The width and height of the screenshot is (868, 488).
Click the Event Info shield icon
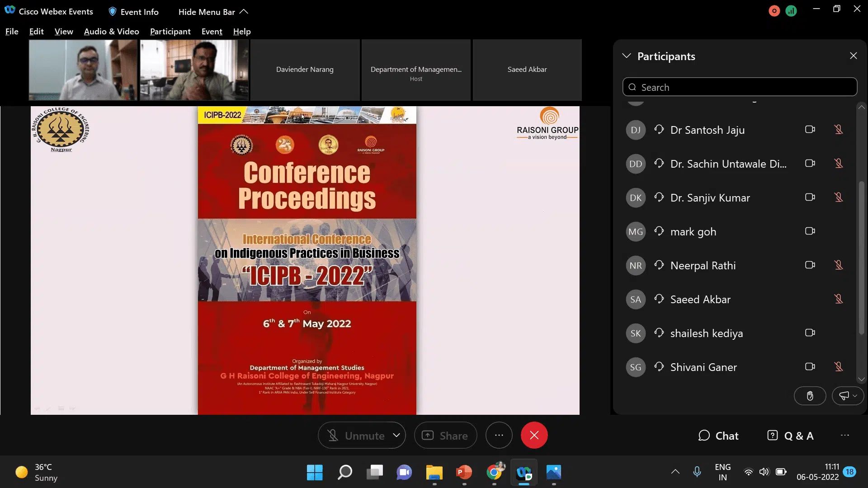point(113,12)
